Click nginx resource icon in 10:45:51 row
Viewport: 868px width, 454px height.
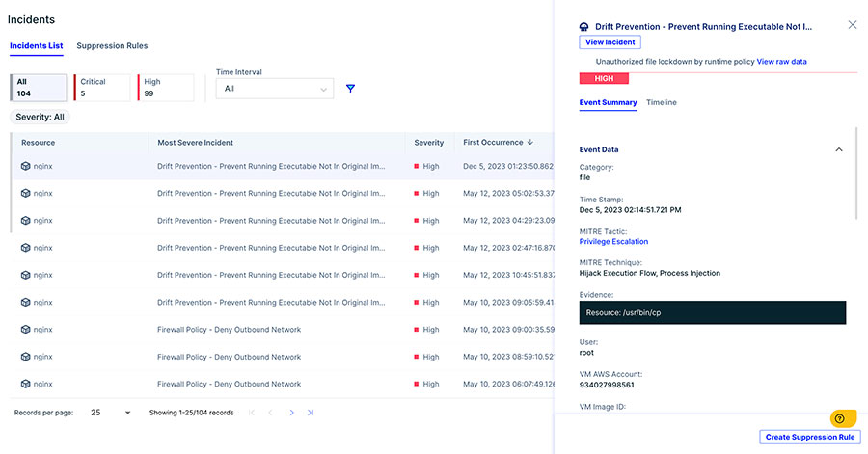pyautogui.click(x=25, y=275)
